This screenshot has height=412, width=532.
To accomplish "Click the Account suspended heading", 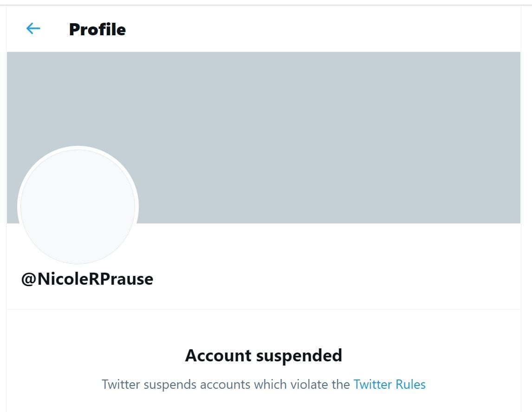I will click(263, 355).
